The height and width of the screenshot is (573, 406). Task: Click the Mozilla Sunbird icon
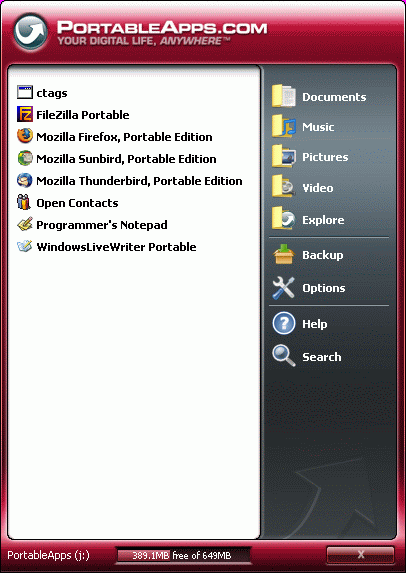pos(24,158)
